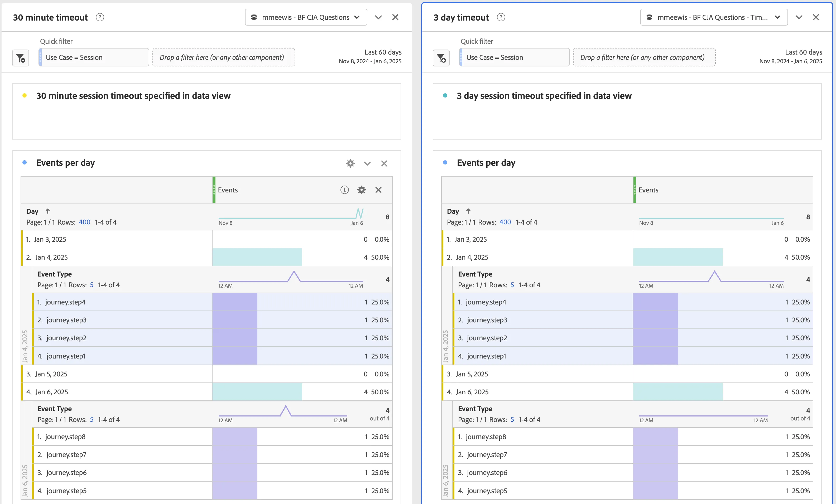The width and height of the screenshot is (836, 504).
Task: Click the add filter icon in 30 minute panel
Action: (x=21, y=58)
